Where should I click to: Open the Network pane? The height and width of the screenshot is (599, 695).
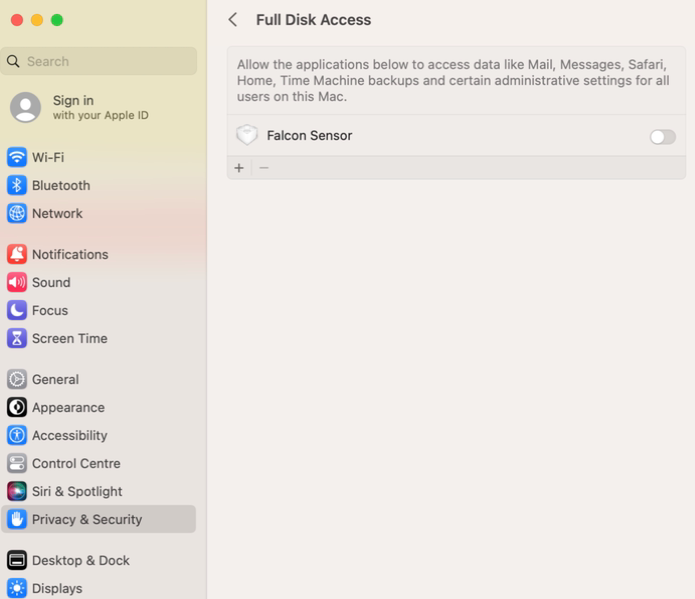tap(98, 213)
